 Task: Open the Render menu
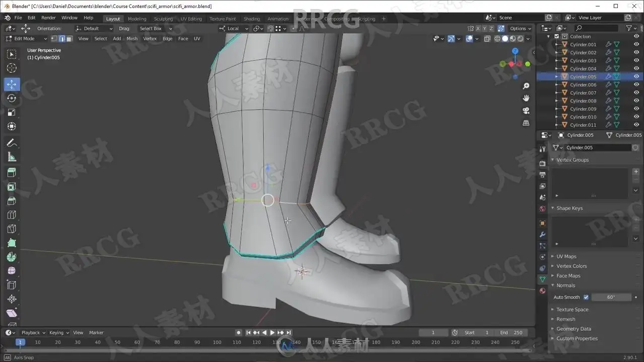48,18
